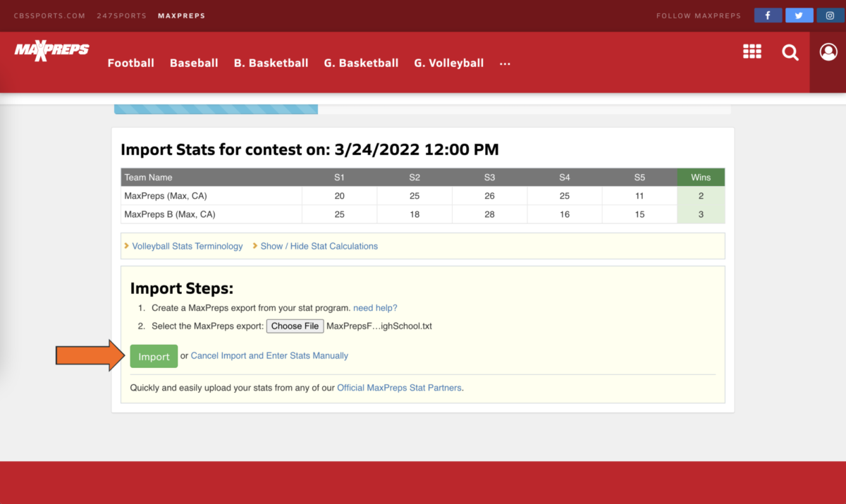Click the S4 column header
Screen dimensions: 846x504
click(565, 178)
